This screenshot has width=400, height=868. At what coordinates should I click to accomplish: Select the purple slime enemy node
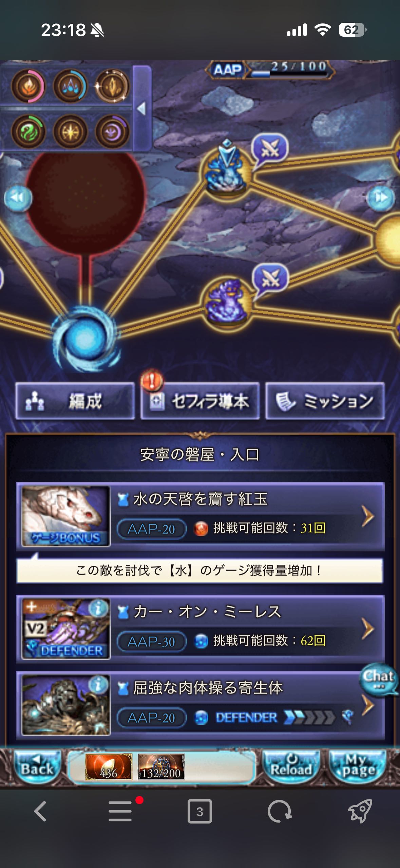click(x=227, y=301)
